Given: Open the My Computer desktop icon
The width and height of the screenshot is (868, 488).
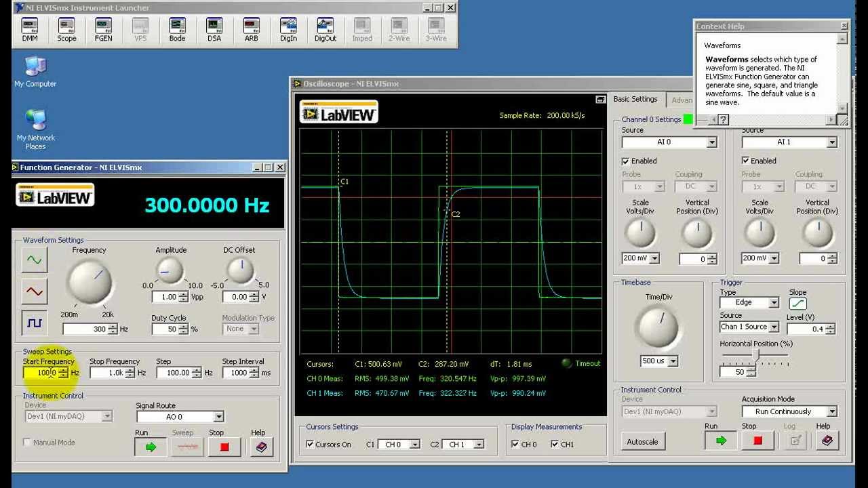Looking at the screenshot, I should (x=35, y=72).
